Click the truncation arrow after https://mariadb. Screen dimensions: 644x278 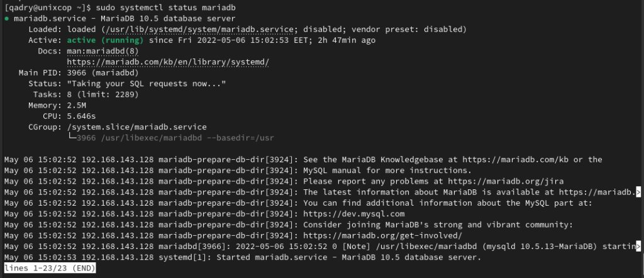pos(638,192)
